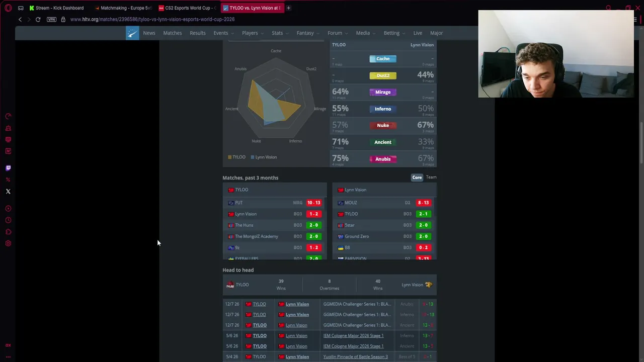Expand the Events dropdown menu
This screenshot has height=362, width=644.
click(223, 33)
